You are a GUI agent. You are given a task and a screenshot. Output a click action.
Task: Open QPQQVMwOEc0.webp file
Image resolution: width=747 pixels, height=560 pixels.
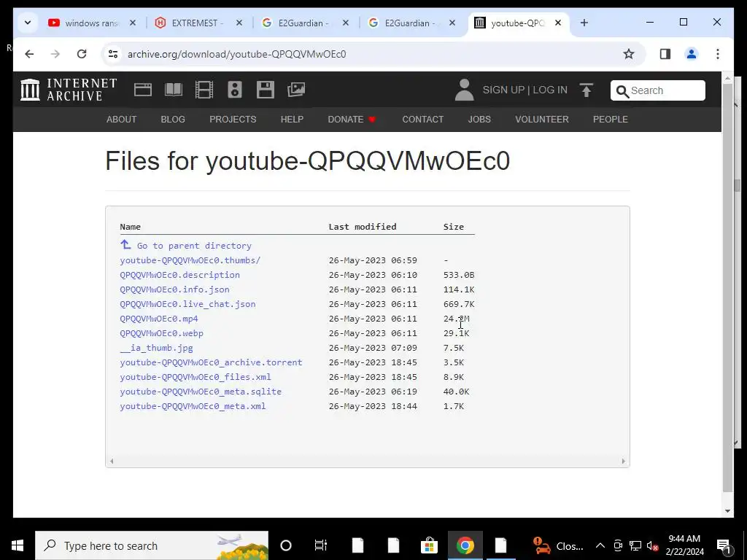161,332
